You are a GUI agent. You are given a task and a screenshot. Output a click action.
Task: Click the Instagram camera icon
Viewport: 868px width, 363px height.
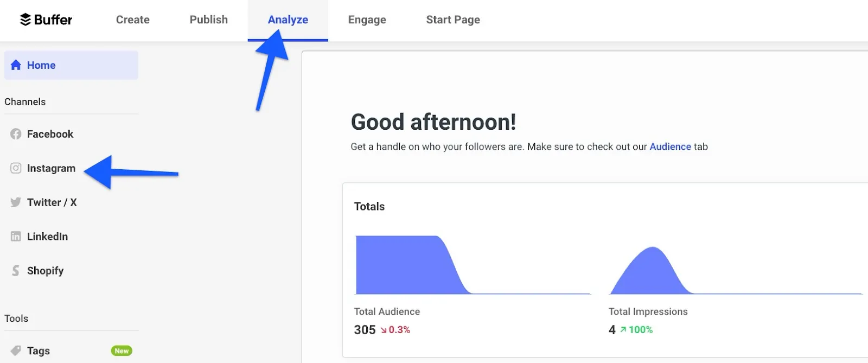tap(16, 168)
